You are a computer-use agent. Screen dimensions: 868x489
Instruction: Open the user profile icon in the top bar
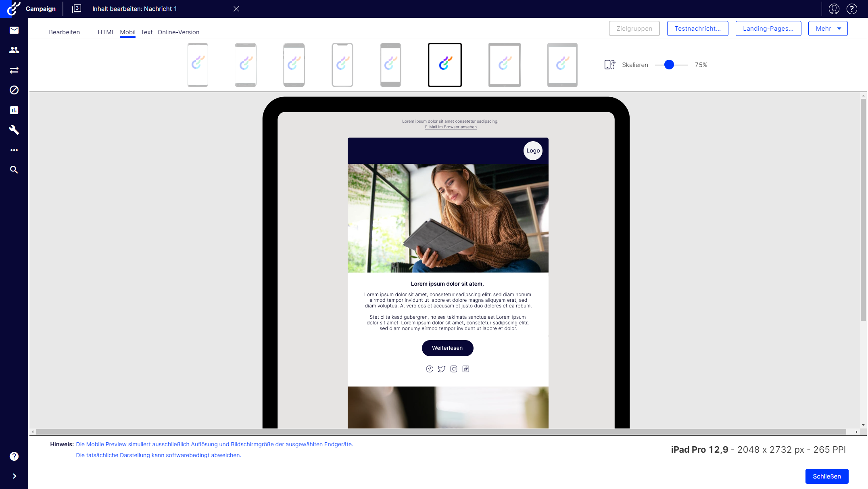coord(834,9)
